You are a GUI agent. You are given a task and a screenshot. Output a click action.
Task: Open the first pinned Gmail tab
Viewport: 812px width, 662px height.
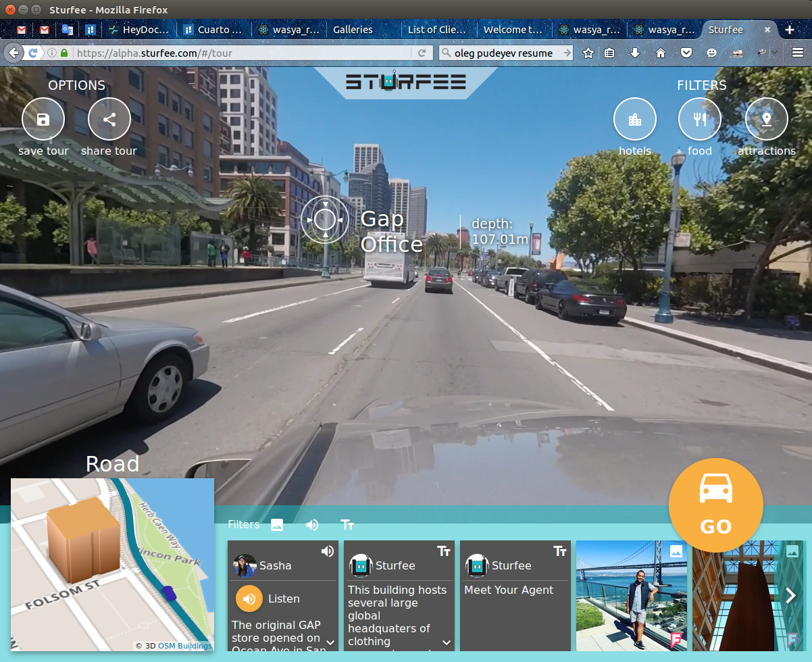point(22,30)
